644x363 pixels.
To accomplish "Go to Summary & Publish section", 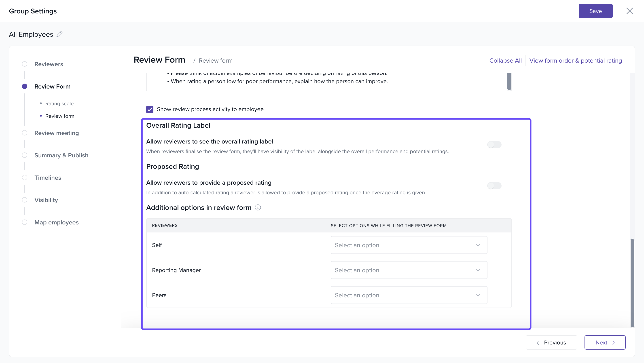I will point(61,155).
